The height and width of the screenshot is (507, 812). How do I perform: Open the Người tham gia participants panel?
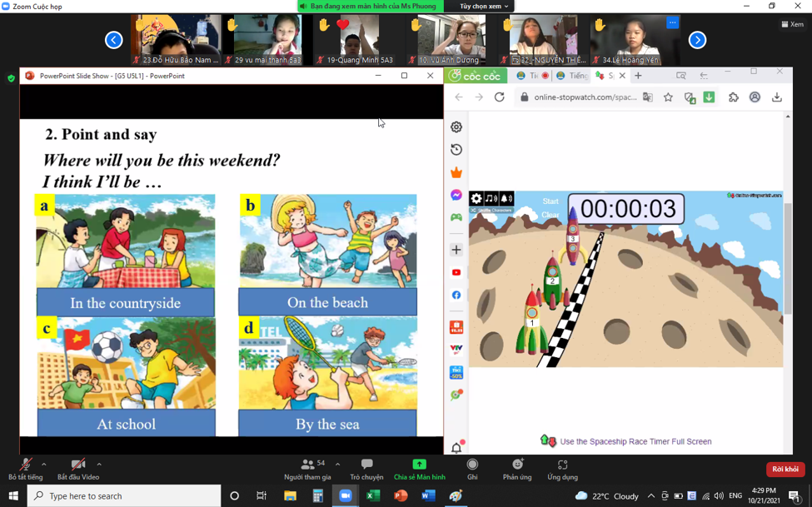(x=307, y=468)
